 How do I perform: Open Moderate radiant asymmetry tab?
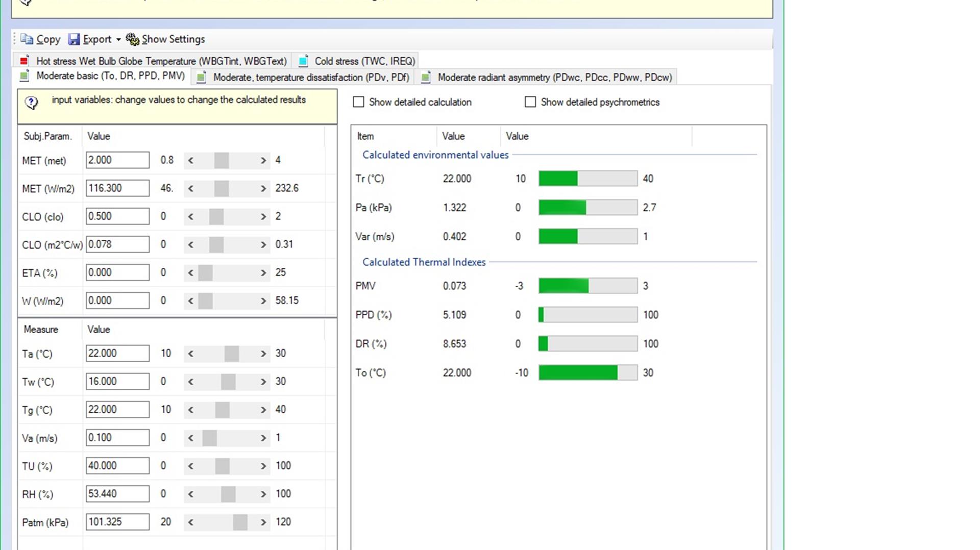click(547, 78)
